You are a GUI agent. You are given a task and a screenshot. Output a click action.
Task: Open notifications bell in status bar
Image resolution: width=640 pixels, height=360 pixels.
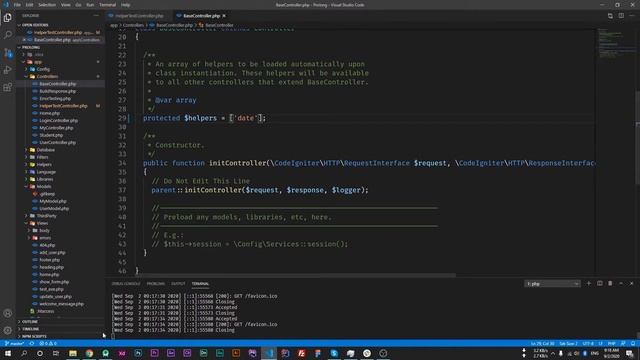point(633,343)
